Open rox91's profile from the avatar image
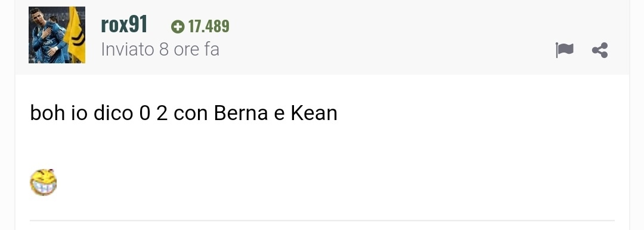644x230 pixels. tap(57, 35)
